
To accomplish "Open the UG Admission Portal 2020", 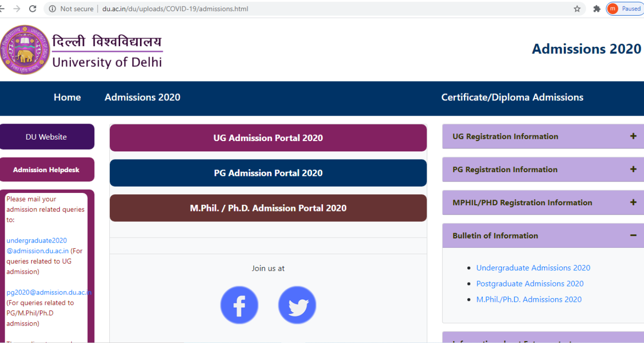I will tap(268, 138).
